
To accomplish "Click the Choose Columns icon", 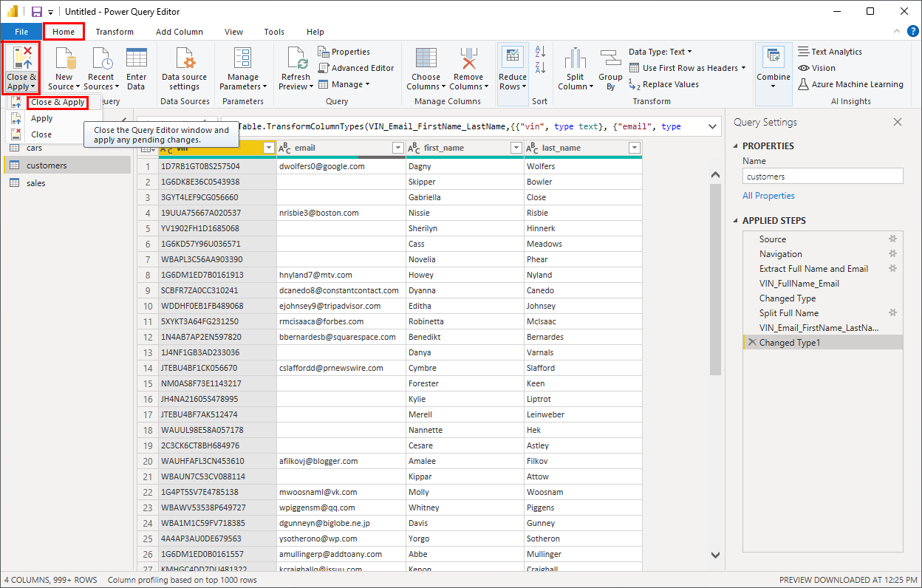I will coord(426,59).
